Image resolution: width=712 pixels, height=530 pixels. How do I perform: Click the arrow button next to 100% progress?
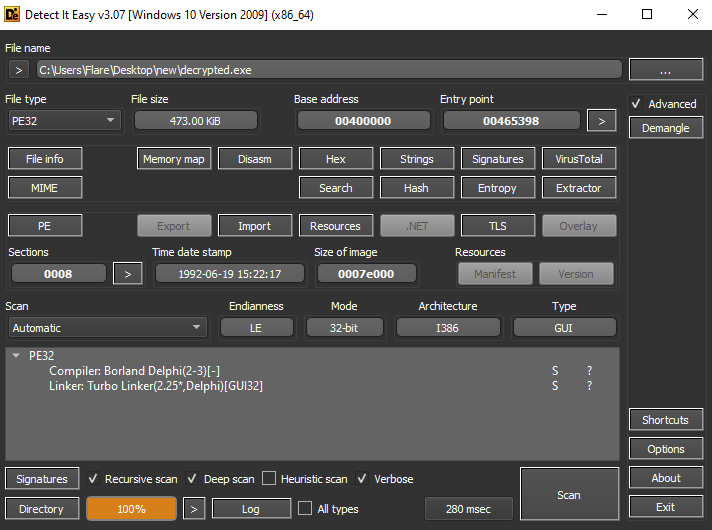pyautogui.click(x=194, y=509)
